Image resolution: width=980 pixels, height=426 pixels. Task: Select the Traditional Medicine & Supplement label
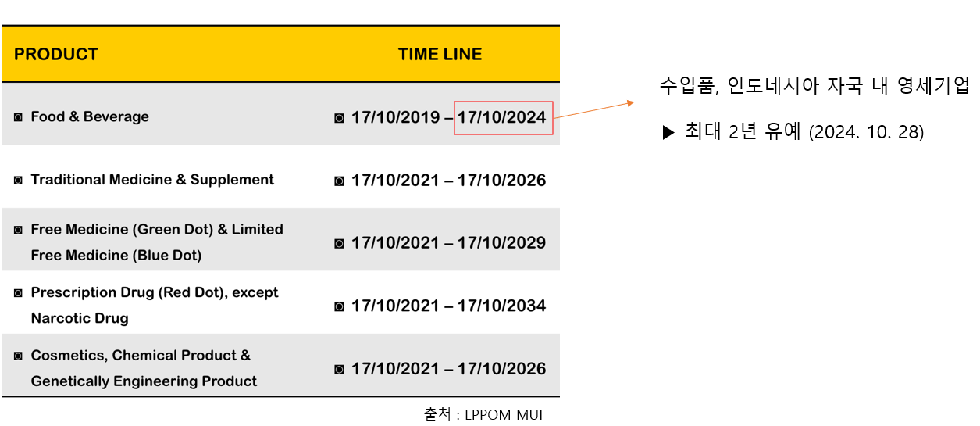pyautogui.click(x=152, y=180)
